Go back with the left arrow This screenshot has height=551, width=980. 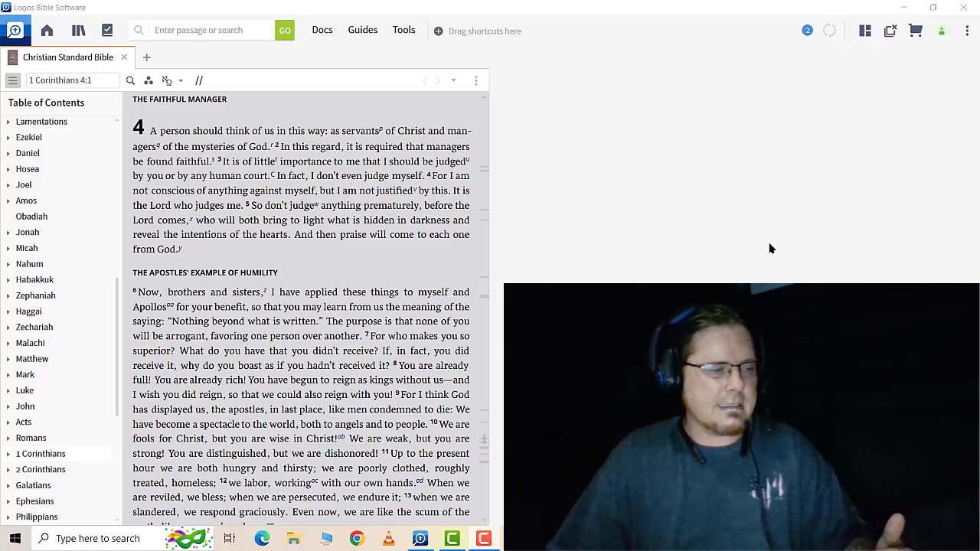coord(426,80)
